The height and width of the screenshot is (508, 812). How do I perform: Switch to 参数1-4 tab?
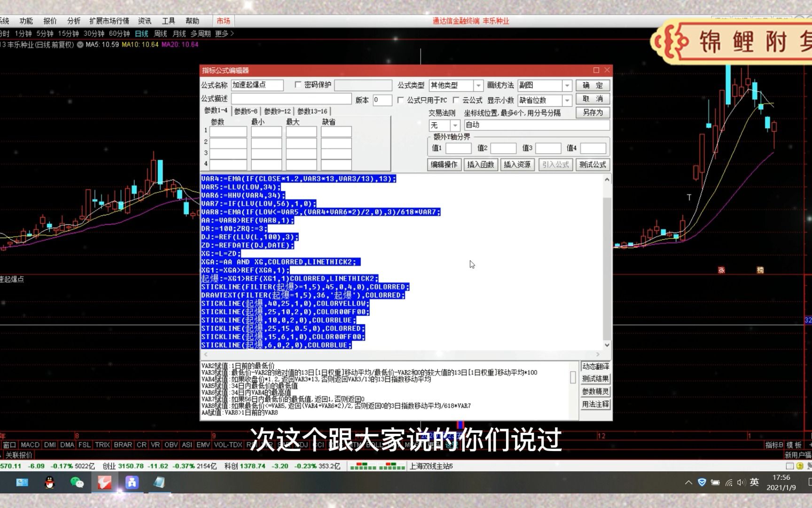point(216,111)
